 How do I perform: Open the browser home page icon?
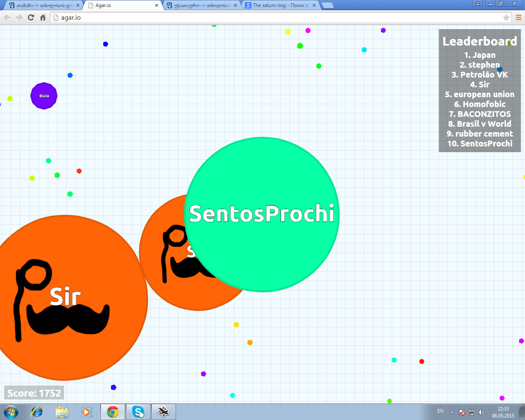click(x=43, y=17)
